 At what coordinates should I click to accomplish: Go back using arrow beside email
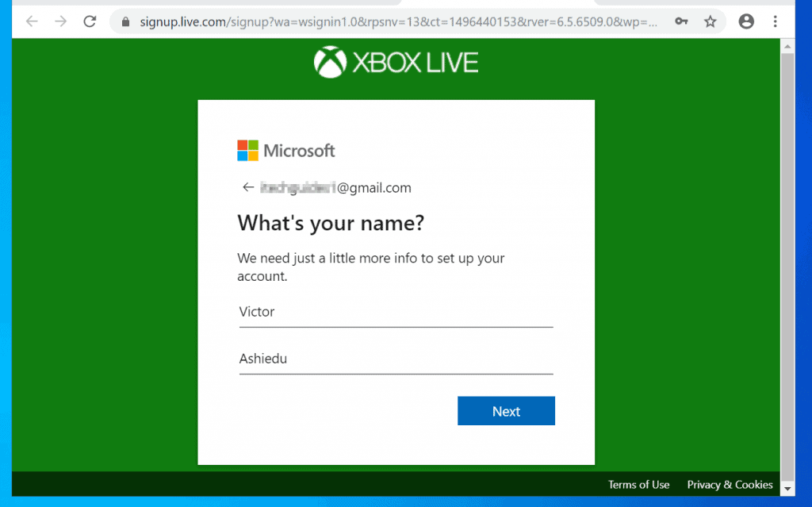[x=248, y=187]
